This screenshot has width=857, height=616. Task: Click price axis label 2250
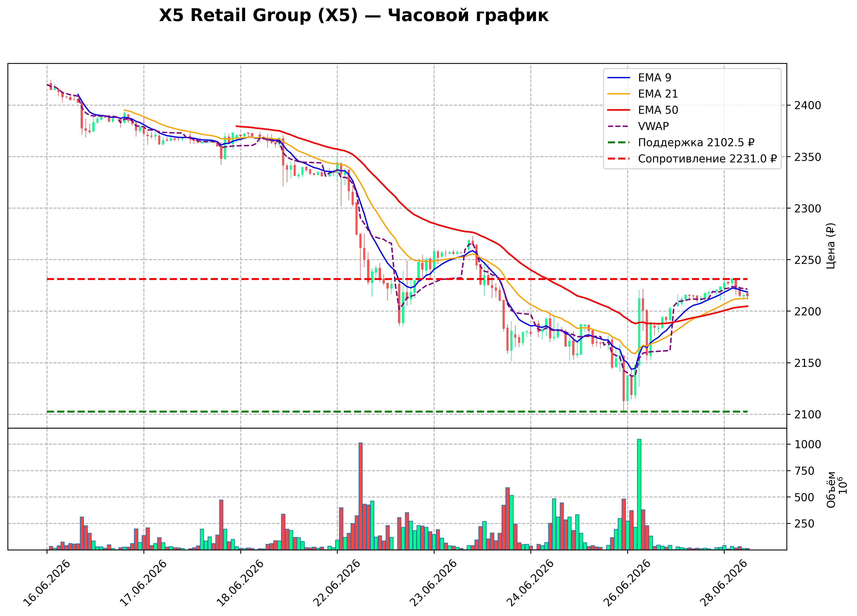pyautogui.click(x=808, y=260)
